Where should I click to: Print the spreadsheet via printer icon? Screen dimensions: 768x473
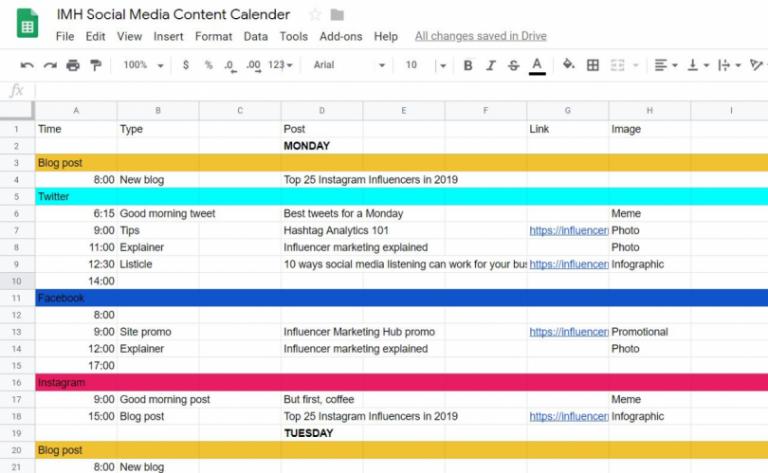click(73, 65)
